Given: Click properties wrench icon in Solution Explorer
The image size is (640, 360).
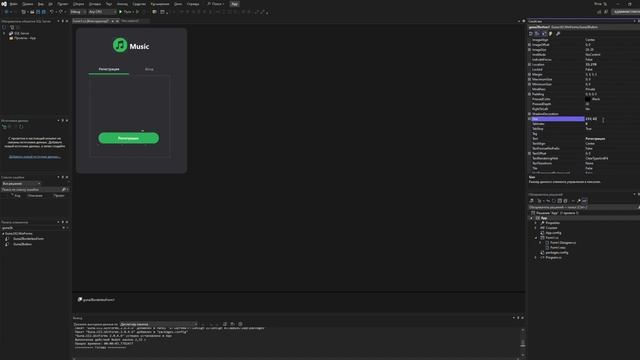Looking at the screenshot, I should (578, 201).
